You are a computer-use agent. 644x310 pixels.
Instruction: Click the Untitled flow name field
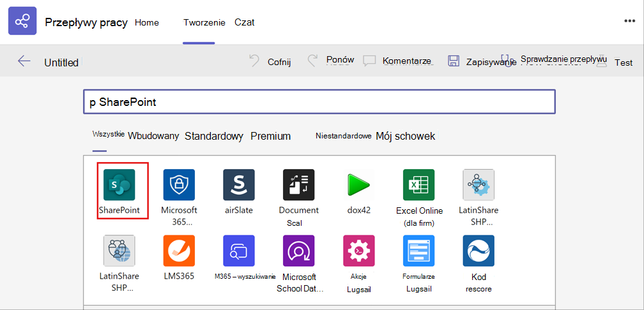click(x=61, y=63)
